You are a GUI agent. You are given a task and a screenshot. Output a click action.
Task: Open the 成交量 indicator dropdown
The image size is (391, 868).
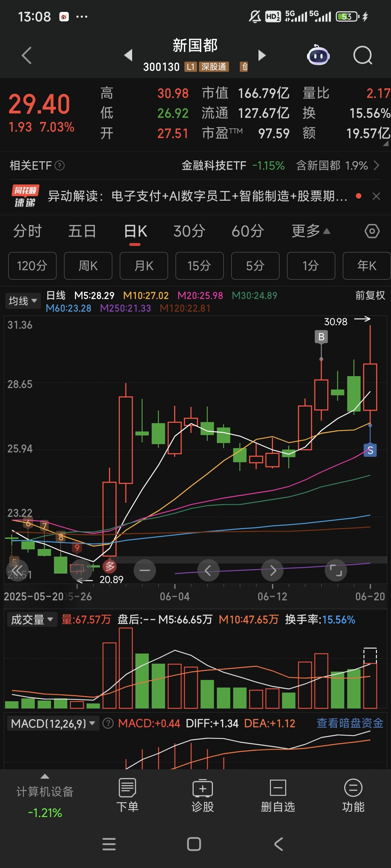click(x=32, y=620)
